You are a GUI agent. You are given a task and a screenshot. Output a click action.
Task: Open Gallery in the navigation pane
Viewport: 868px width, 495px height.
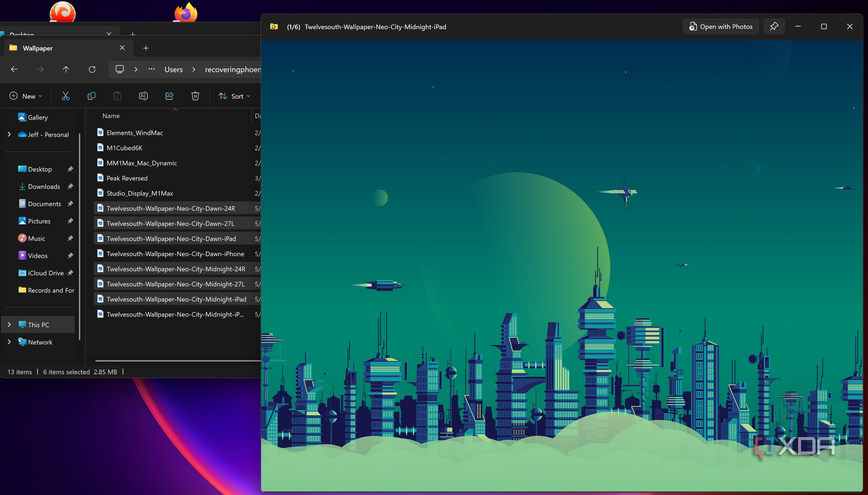38,117
